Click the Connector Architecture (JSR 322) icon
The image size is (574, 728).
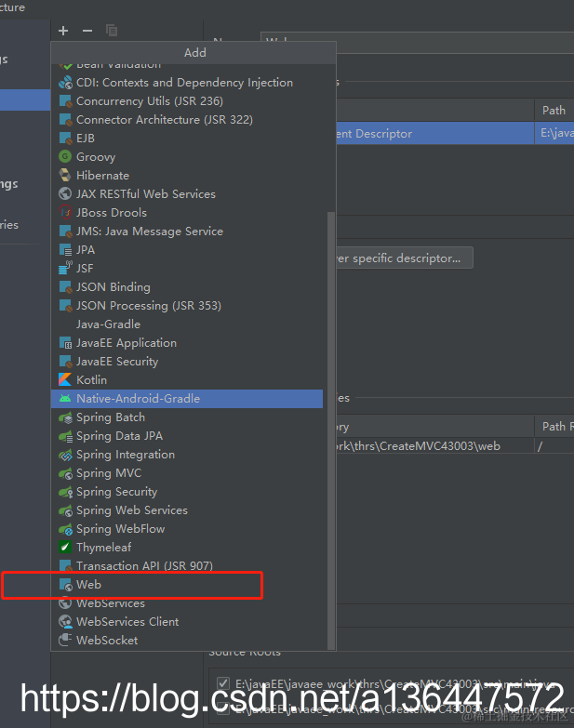pos(65,120)
